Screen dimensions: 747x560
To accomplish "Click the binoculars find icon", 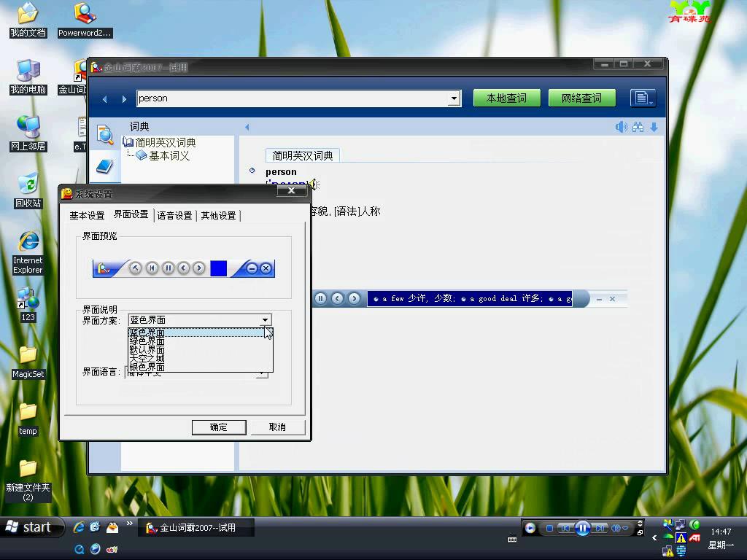I will (638, 127).
